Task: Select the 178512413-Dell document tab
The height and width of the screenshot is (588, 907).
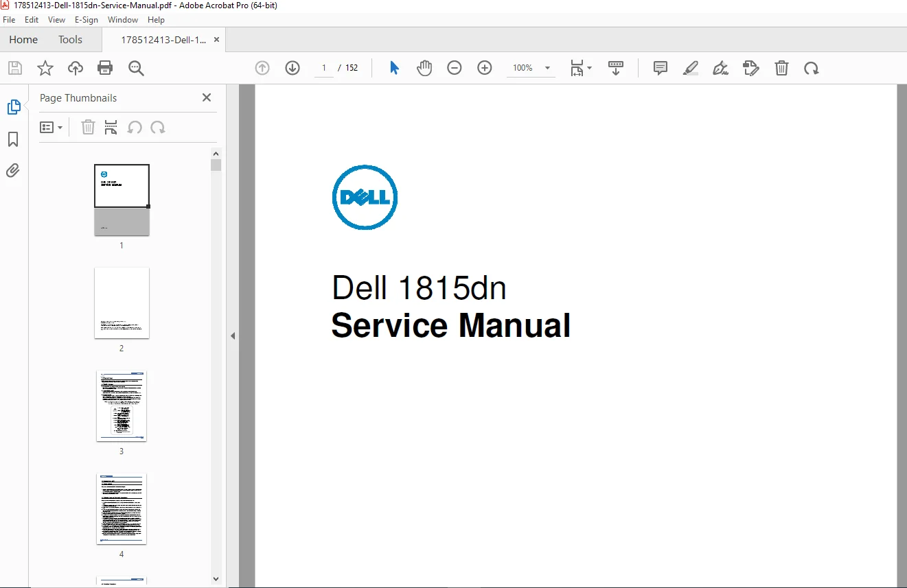Action: 164,40
